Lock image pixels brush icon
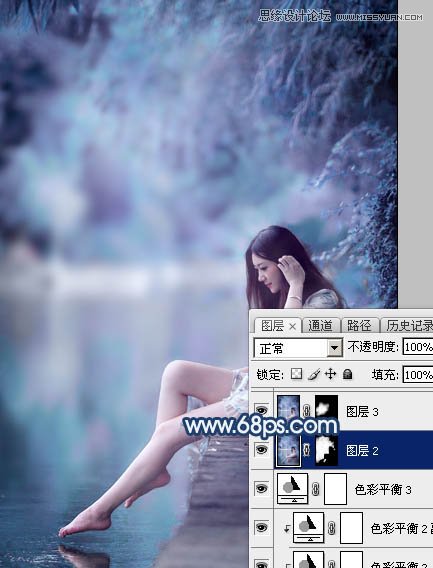Image resolution: width=433 pixels, height=568 pixels. (x=314, y=374)
